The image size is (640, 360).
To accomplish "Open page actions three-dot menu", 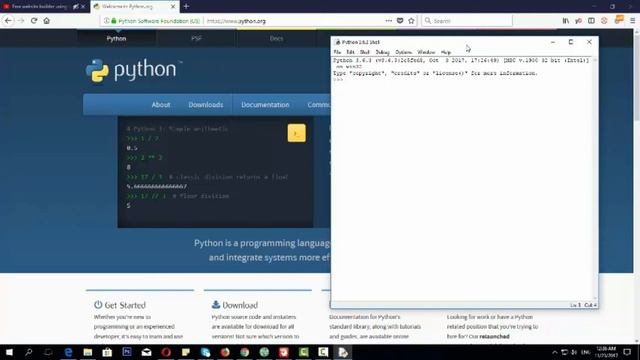I will tap(389, 20).
